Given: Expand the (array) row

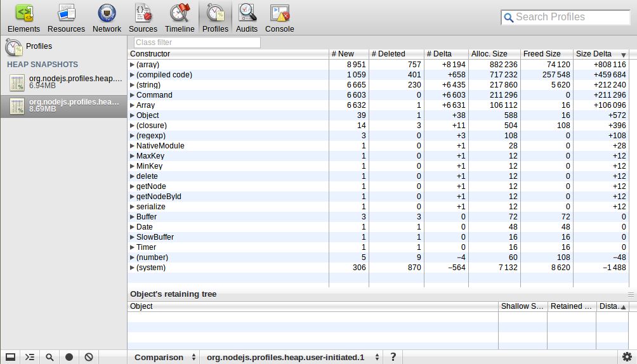Looking at the screenshot, I should 132,65.
